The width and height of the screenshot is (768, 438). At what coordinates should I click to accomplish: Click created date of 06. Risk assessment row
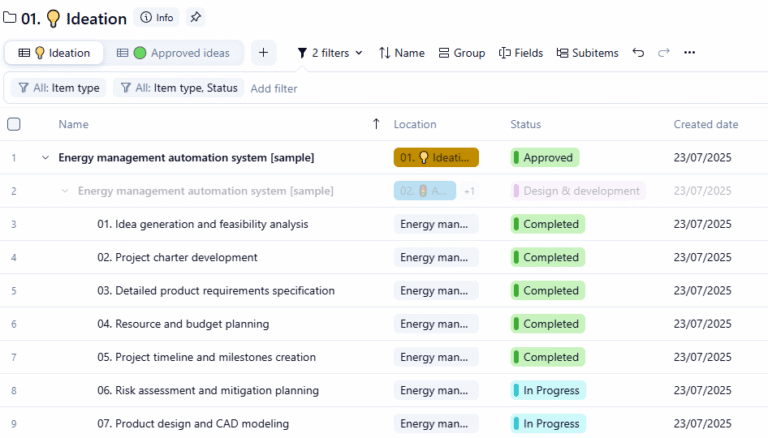pyautogui.click(x=702, y=390)
